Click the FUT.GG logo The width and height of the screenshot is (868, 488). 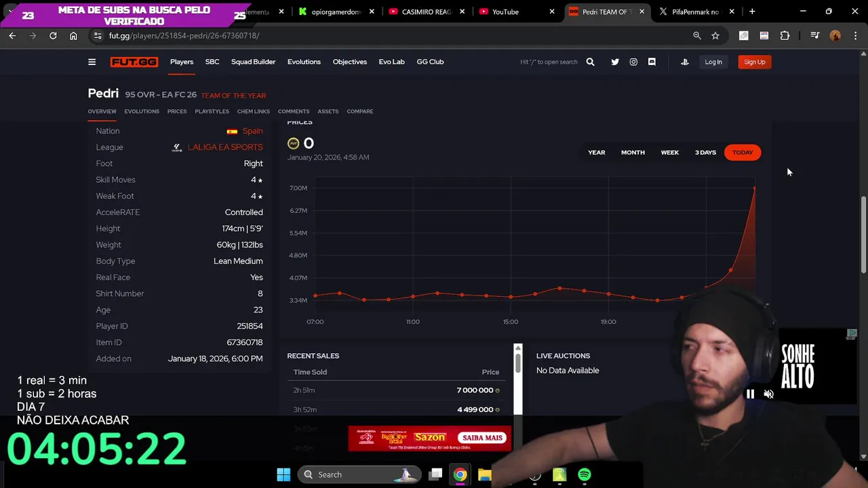pos(134,62)
